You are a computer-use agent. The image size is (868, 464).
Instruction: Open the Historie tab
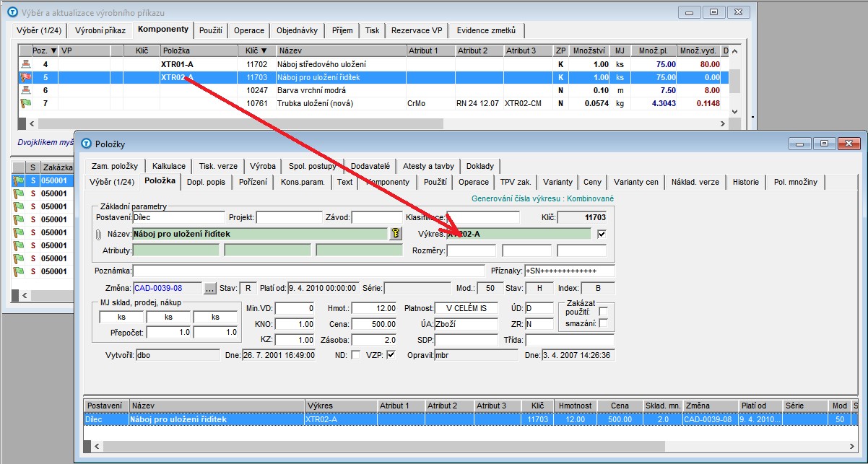pyautogui.click(x=745, y=182)
